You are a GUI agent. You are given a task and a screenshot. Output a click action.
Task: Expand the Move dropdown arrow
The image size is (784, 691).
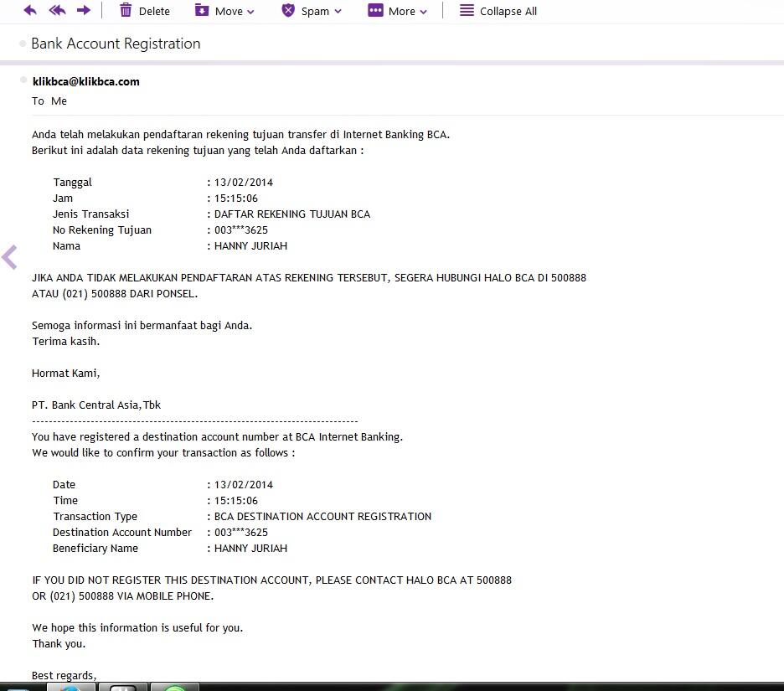[x=250, y=12]
